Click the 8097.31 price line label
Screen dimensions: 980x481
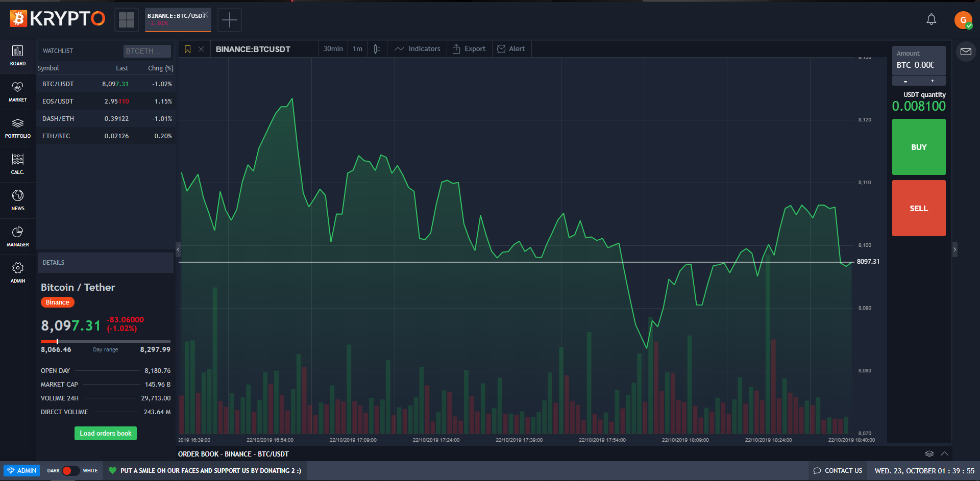[868, 262]
